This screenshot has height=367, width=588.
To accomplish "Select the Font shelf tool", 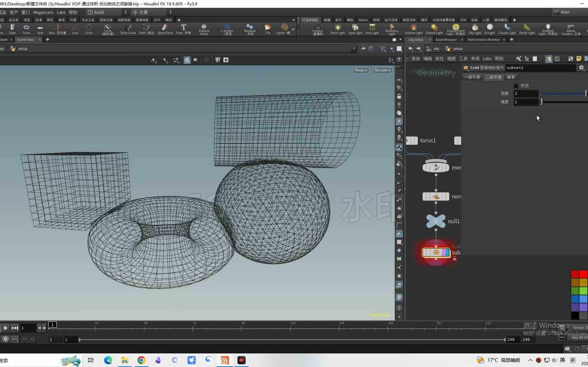I will 183,29.
